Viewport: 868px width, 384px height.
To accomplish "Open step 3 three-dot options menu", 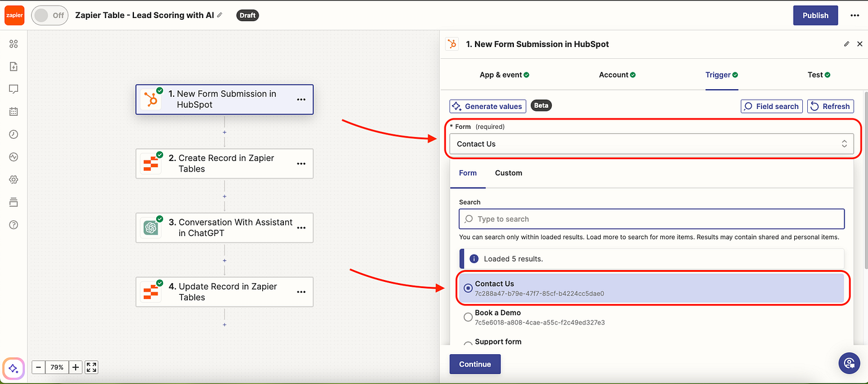I will pyautogui.click(x=301, y=228).
